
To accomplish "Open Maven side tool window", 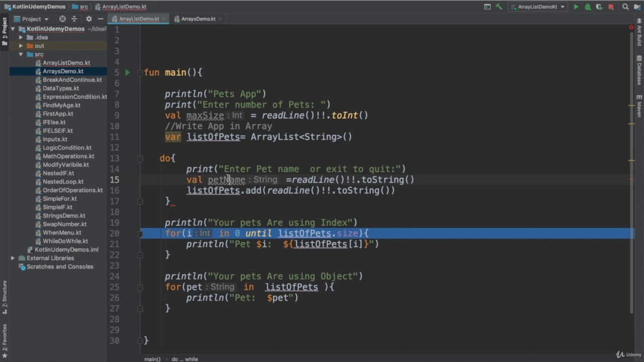I will 639,106.
